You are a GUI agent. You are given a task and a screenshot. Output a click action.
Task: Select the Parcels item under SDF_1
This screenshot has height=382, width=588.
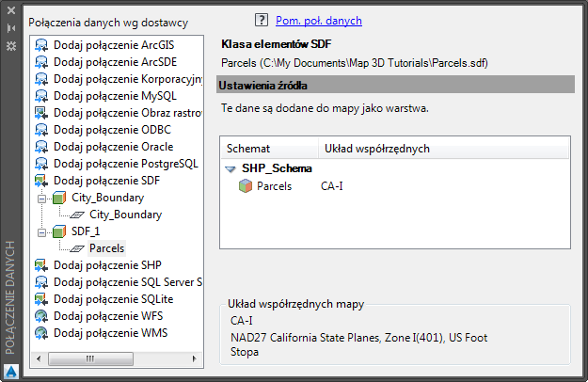[106, 248]
